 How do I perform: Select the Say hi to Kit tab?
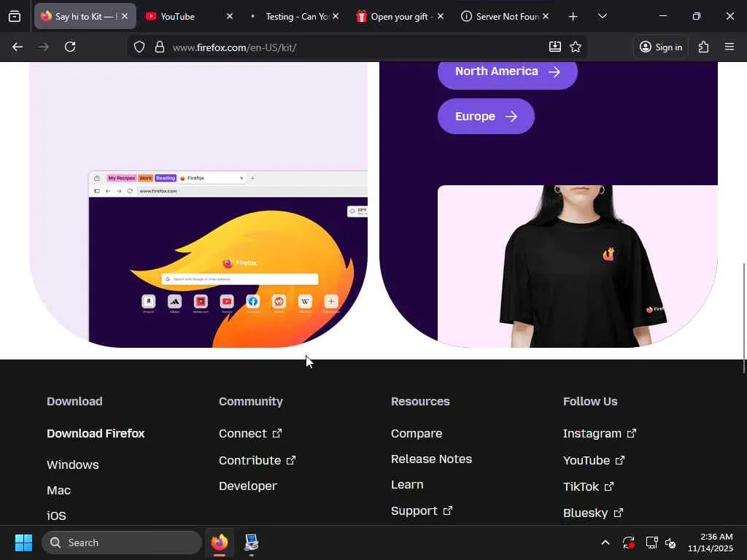[x=85, y=16]
